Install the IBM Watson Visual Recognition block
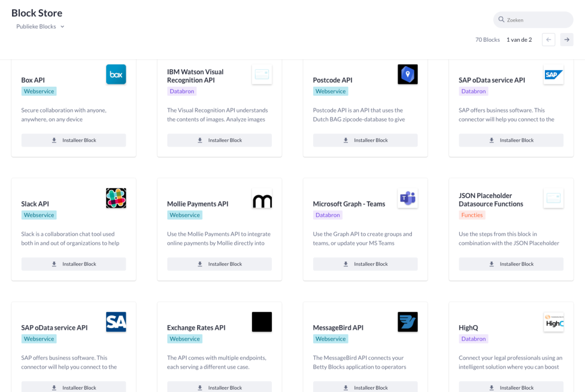Viewport: 585px width, 392px height. 219,140
